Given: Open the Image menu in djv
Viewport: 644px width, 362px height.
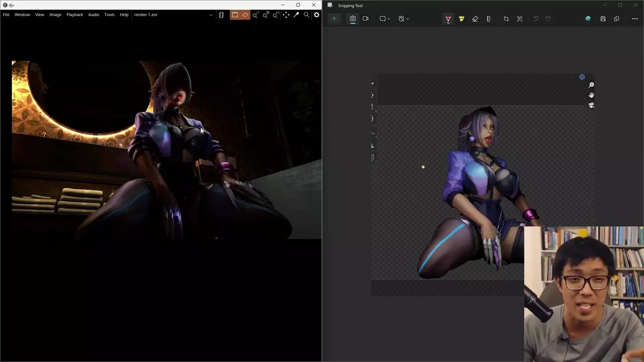Looking at the screenshot, I should (x=55, y=15).
